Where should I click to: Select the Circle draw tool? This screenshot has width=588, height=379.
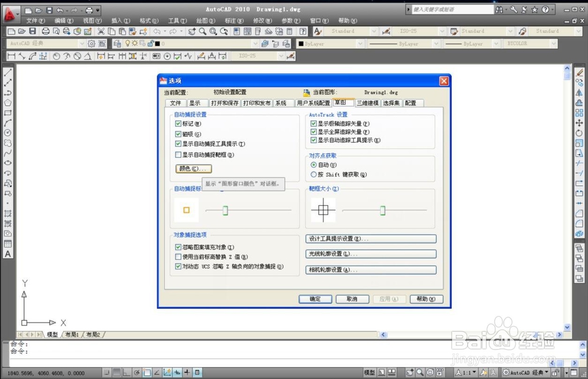8,133
